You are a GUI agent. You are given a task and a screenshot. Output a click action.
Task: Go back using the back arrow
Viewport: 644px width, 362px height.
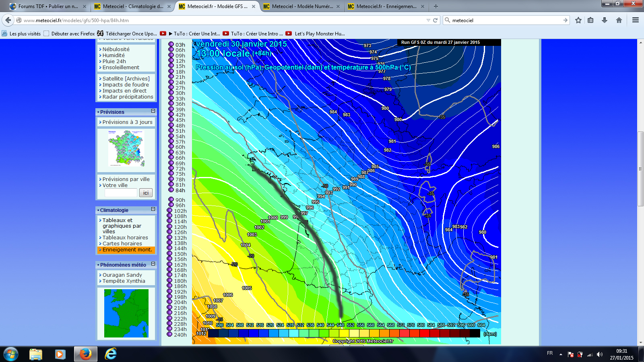(8, 20)
